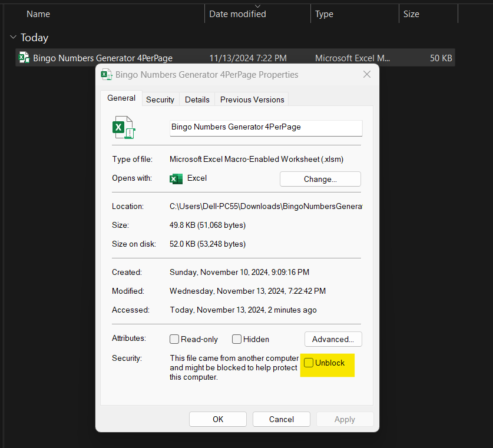Image resolution: width=493 pixels, height=448 pixels.
Task: Click the Size column header
Action: click(x=411, y=14)
